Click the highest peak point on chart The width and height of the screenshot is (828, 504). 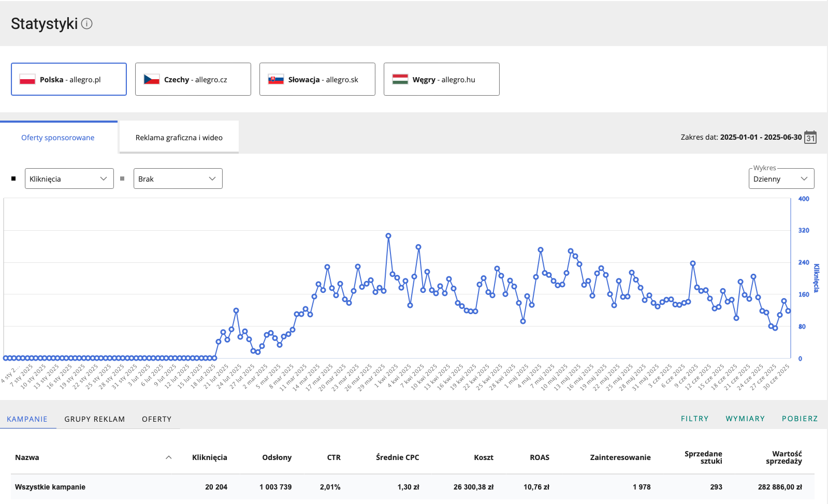(x=388, y=236)
